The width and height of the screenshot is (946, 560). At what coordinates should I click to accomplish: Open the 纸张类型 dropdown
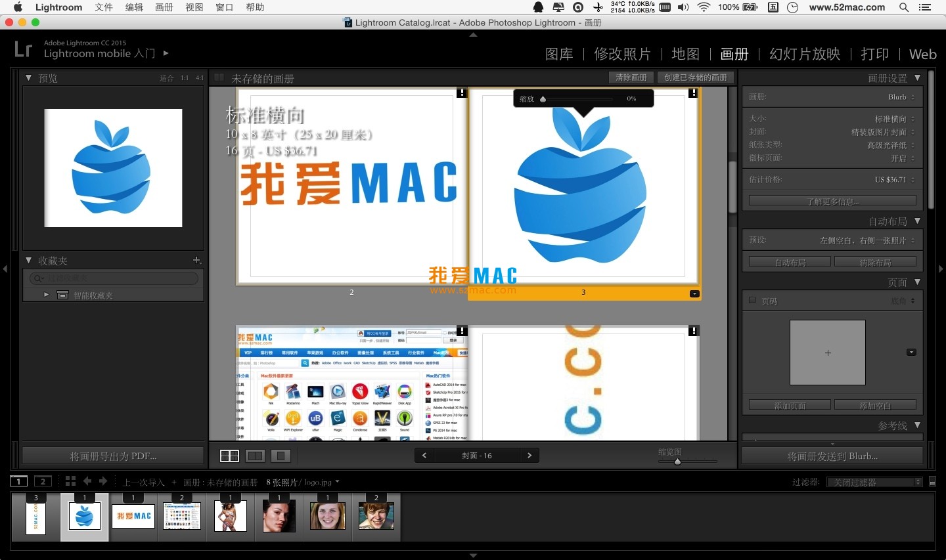tap(891, 145)
